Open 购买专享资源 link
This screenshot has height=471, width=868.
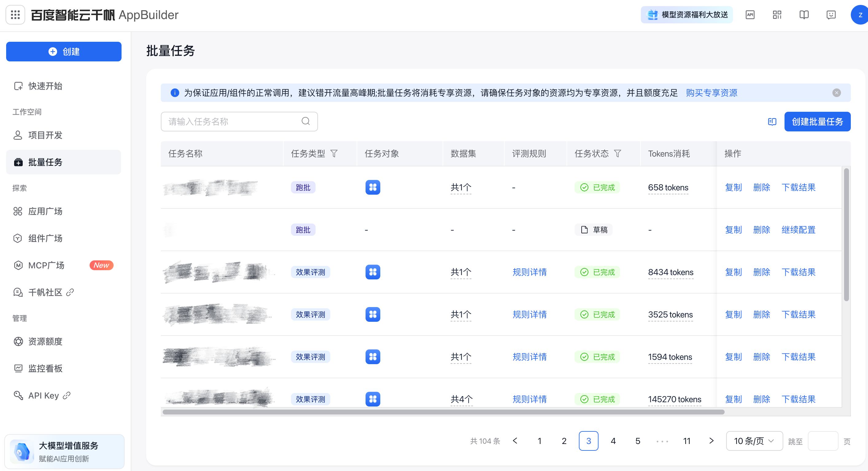[712, 93]
